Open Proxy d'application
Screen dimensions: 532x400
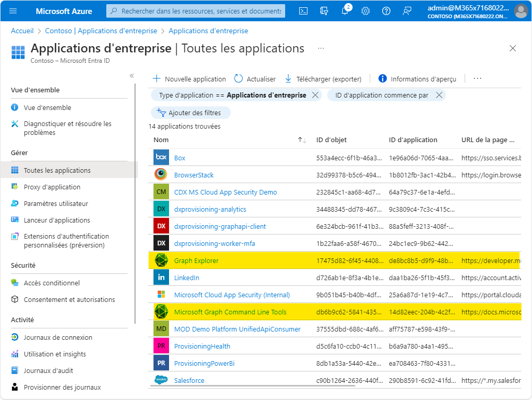click(x=52, y=187)
